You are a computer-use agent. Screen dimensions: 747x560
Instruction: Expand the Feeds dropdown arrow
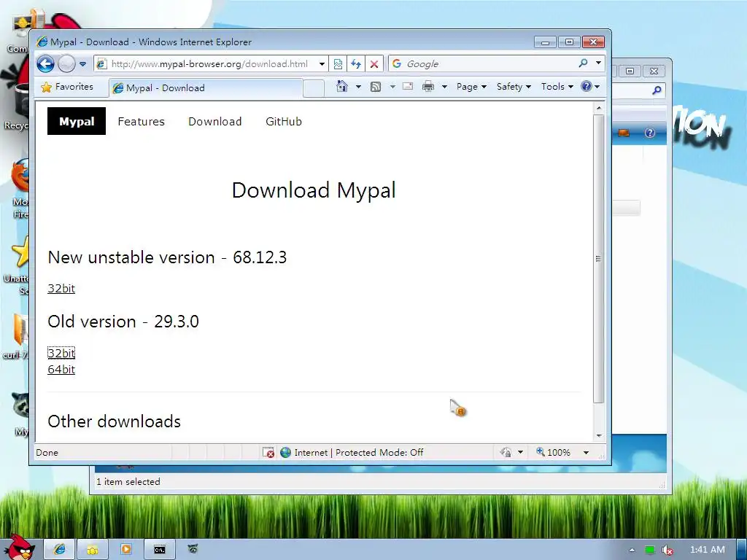point(392,87)
